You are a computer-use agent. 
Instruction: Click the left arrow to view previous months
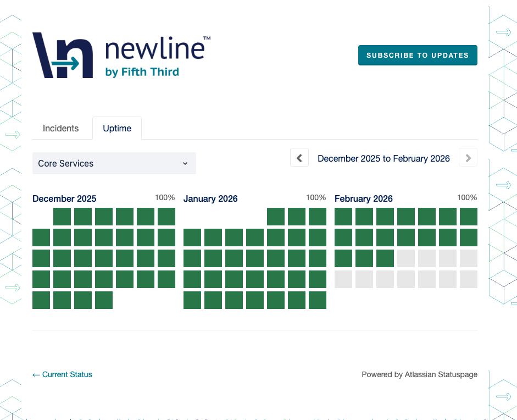click(x=299, y=157)
